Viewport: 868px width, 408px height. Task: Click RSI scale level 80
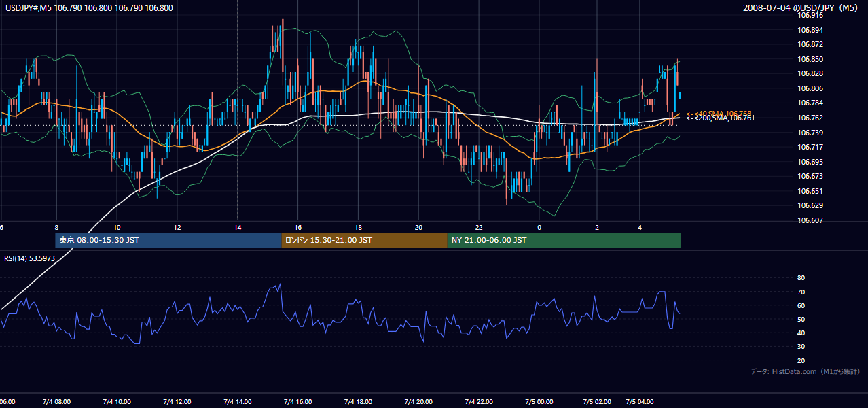click(x=801, y=278)
